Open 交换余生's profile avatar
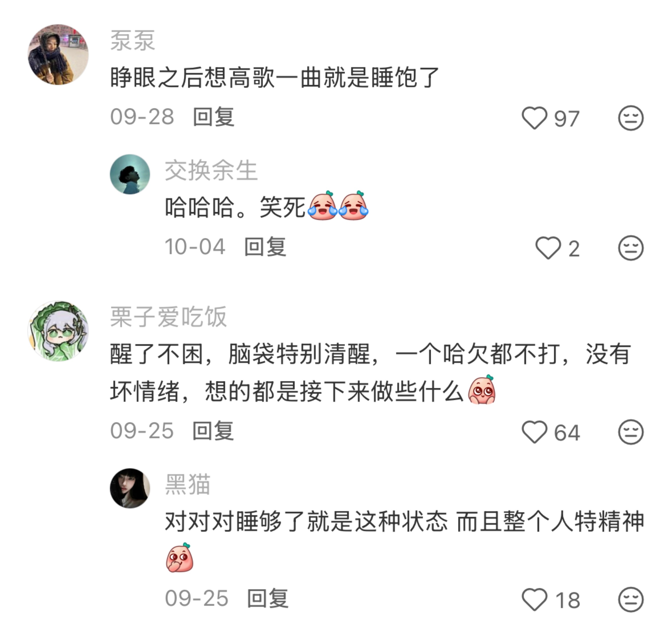The height and width of the screenshot is (617, 672). 130,174
